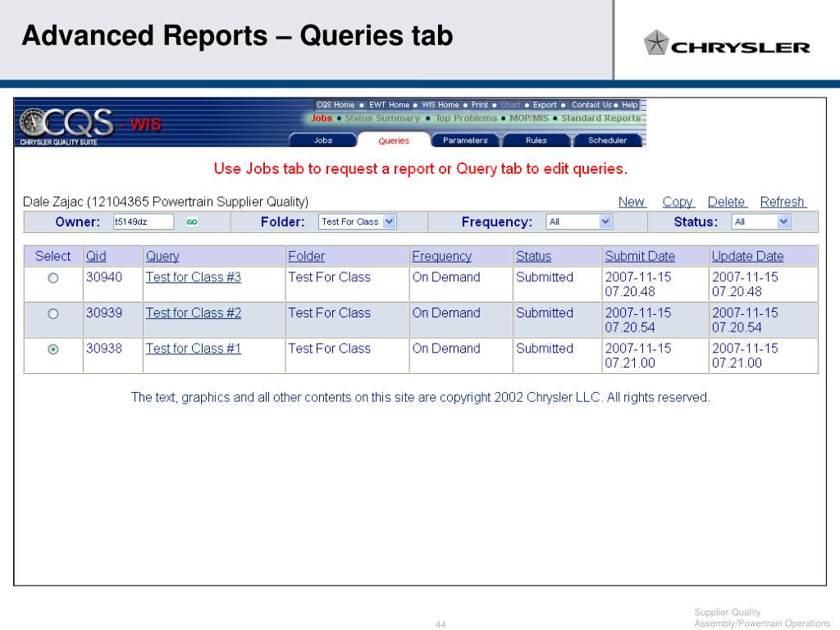
Task: Sort by the Folder column header
Action: click(x=307, y=256)
